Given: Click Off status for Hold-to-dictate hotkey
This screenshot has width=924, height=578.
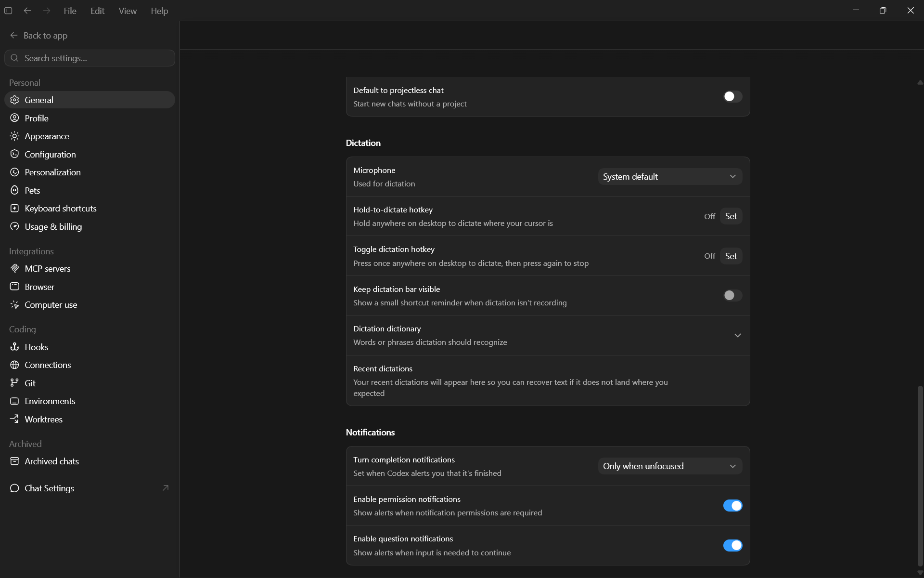Looking at the screenshot, I should click(x=709, y=216).
